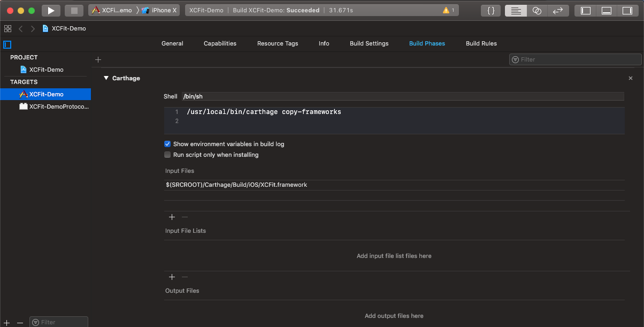Image resolution: width=644 pixels, height=327 pixels.
Task: Open the XCFit-Demo scheme selector
Action: point(112,10)
